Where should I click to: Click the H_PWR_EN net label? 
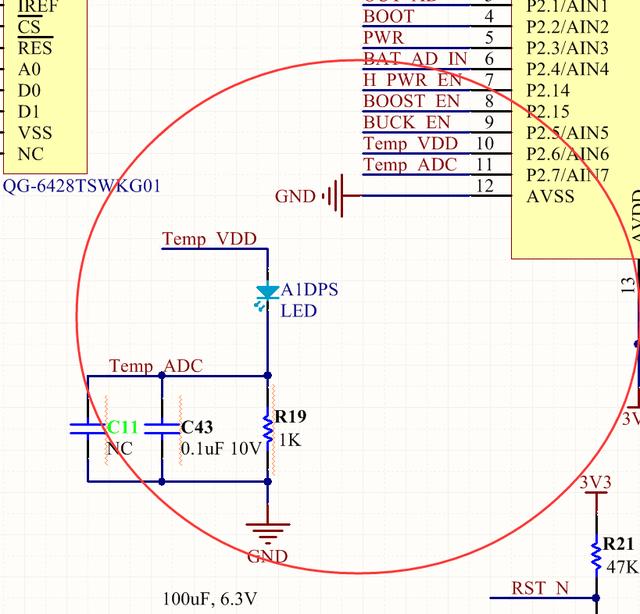pos(413,80)
